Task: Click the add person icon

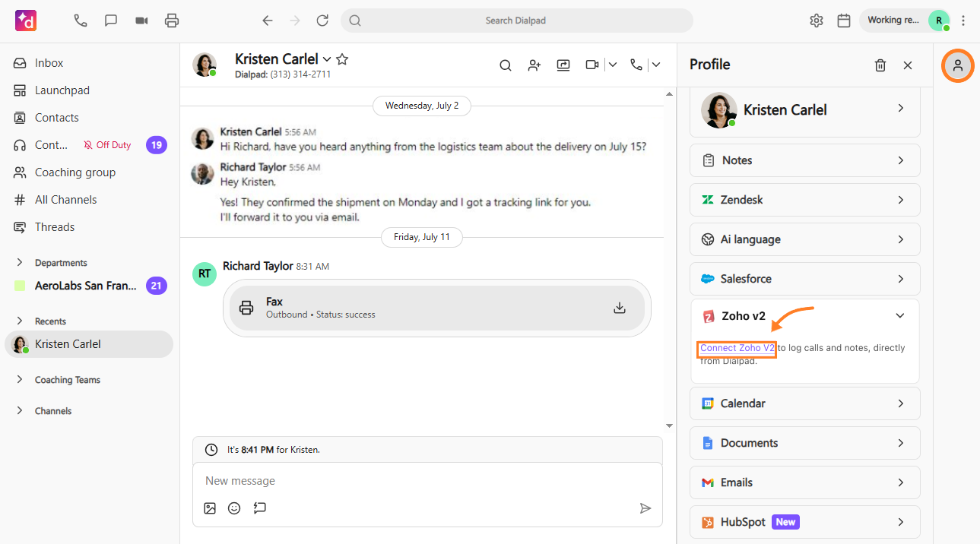Action: (x=534, y=65)
